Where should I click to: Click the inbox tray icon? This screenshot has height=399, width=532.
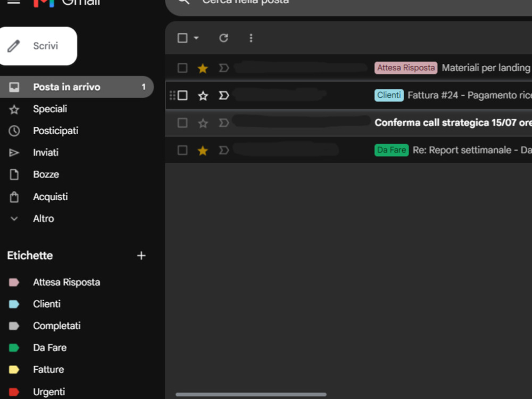click(14, 87)
